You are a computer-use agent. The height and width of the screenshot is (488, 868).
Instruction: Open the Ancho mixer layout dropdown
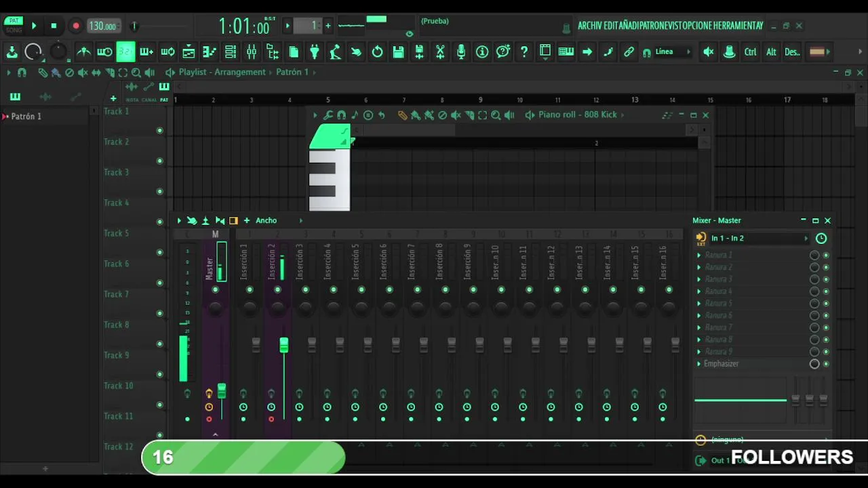coord(267,220)
